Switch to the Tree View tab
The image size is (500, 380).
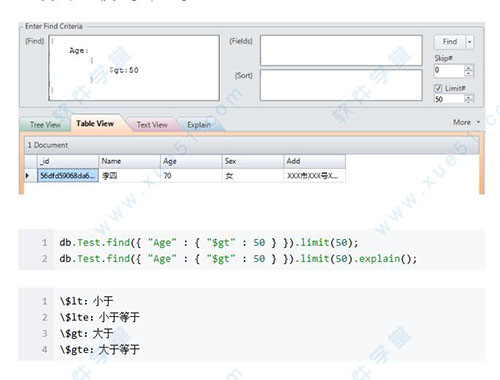pos(45,125)
